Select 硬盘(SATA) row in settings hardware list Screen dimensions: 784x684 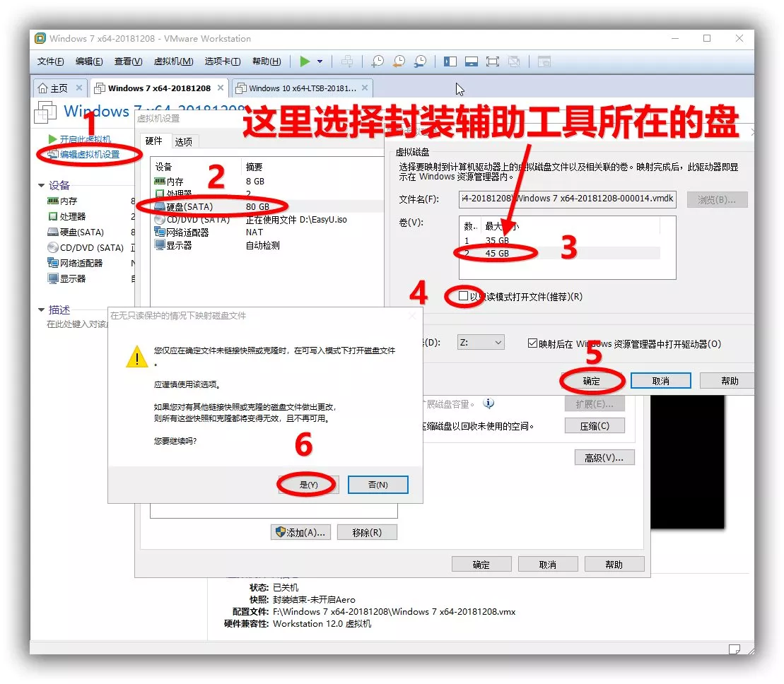(267, 206)
